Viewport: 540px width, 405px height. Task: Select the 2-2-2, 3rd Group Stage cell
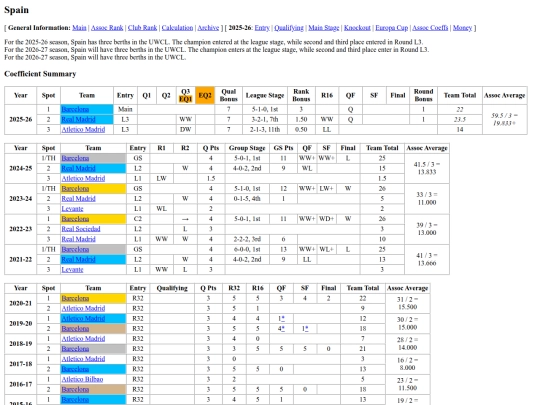247,239
